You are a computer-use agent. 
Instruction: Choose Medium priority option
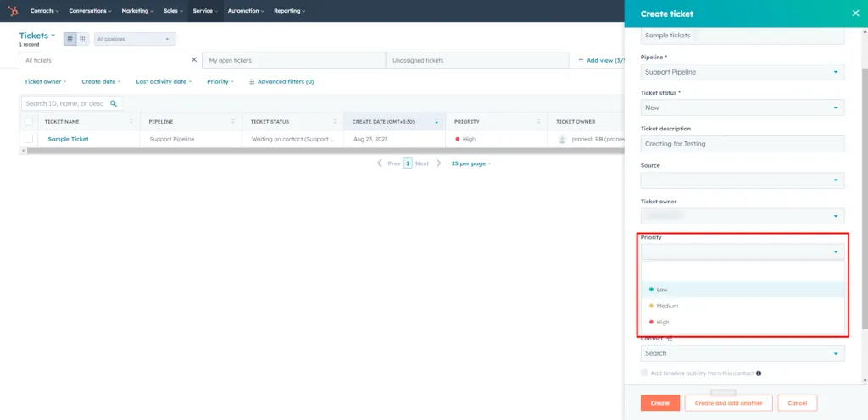(743, 306)
